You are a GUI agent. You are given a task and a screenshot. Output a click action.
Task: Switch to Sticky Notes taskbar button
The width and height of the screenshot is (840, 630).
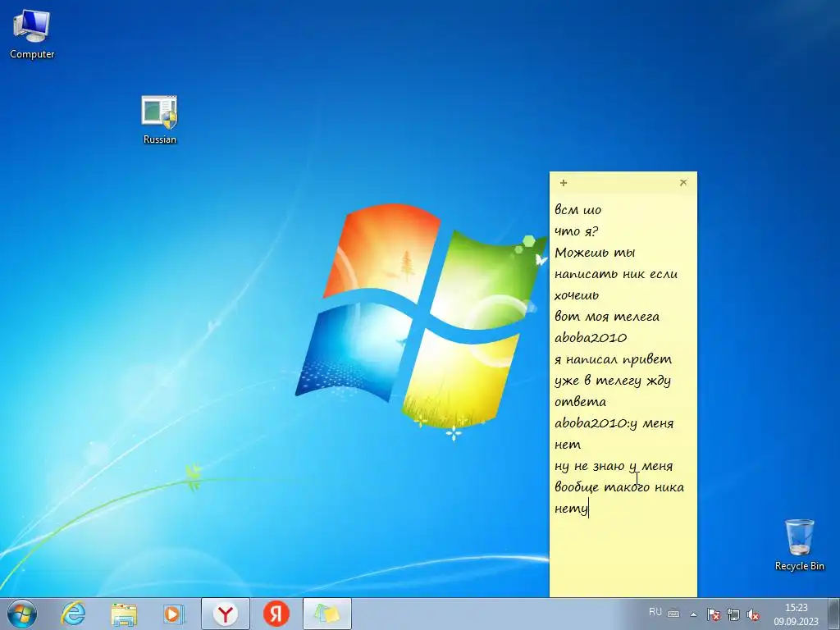coord(327,614)
